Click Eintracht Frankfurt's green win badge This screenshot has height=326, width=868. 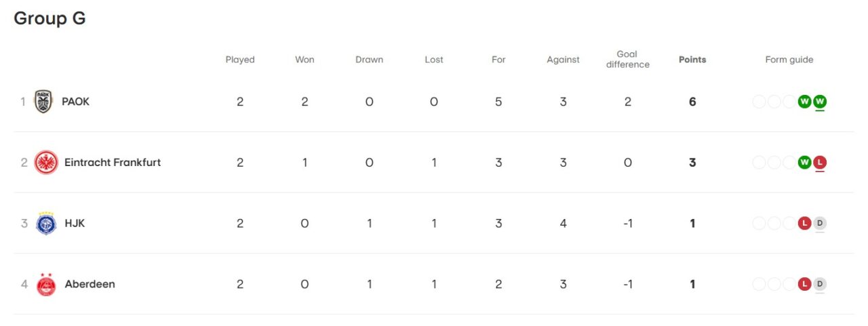pos(805,163)
